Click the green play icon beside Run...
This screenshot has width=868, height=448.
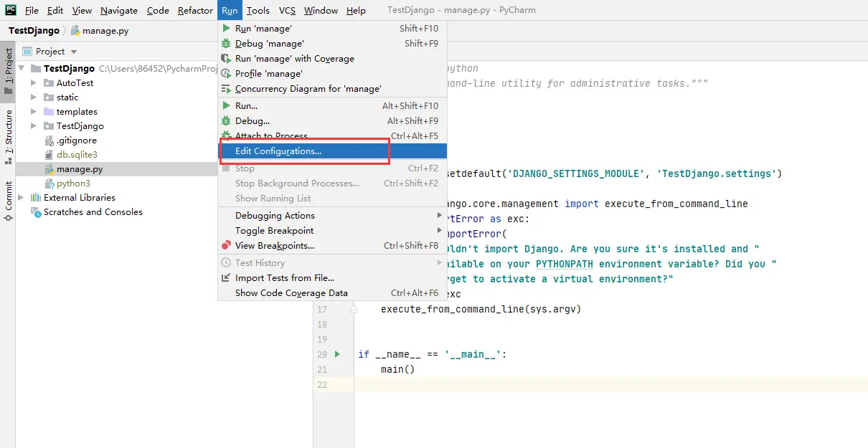tap(227, 105)
